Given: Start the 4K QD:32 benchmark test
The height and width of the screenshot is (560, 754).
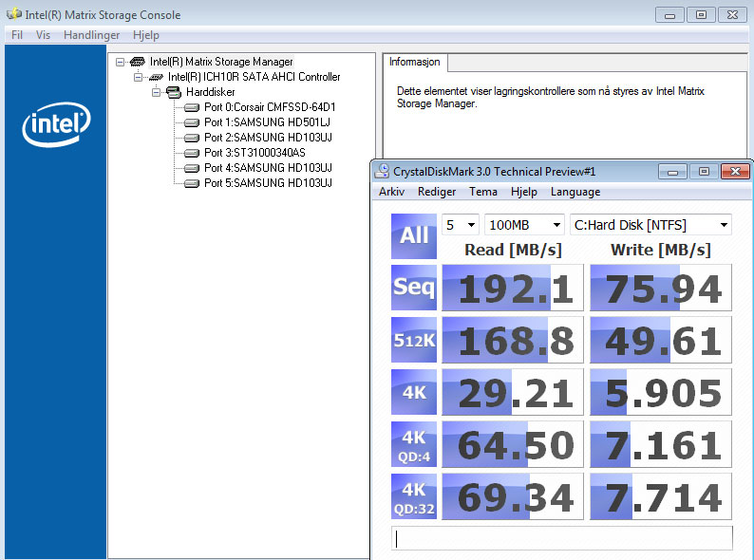Looking at the screenshot, I should [414, 496].
